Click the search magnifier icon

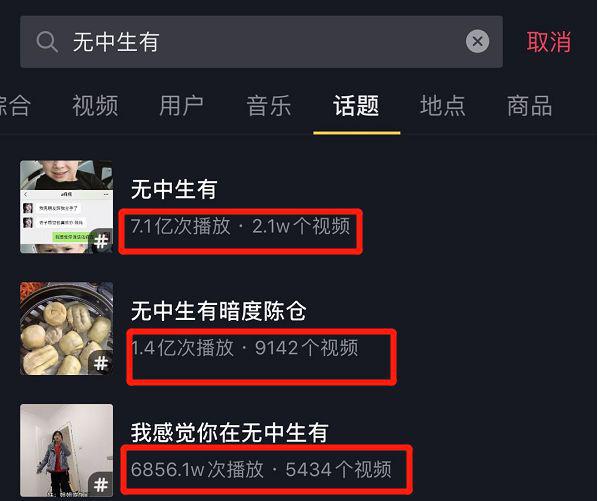(x=47, y=42)
